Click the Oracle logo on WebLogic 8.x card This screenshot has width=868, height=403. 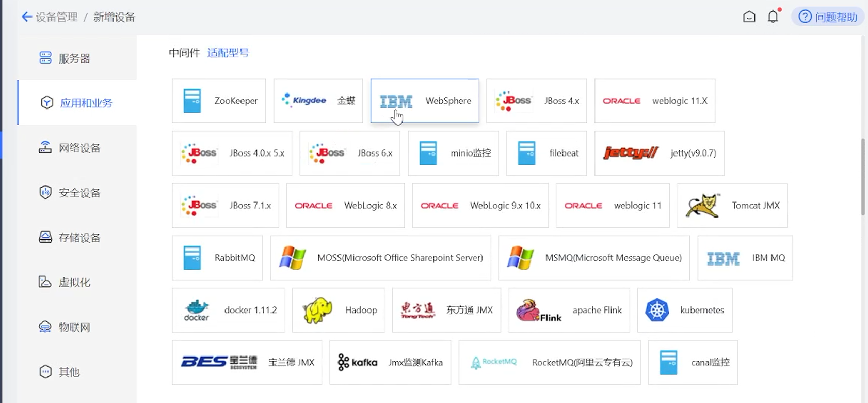tap(313, 206)
